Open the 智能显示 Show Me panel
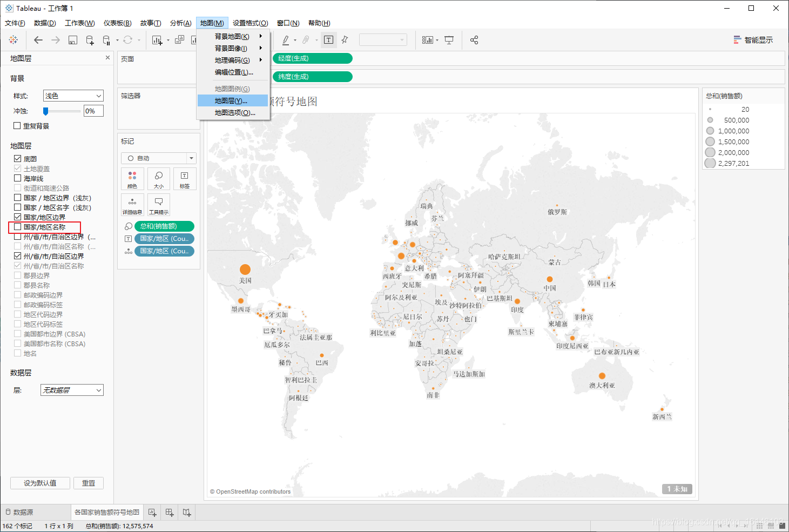 tap(753, 40)
